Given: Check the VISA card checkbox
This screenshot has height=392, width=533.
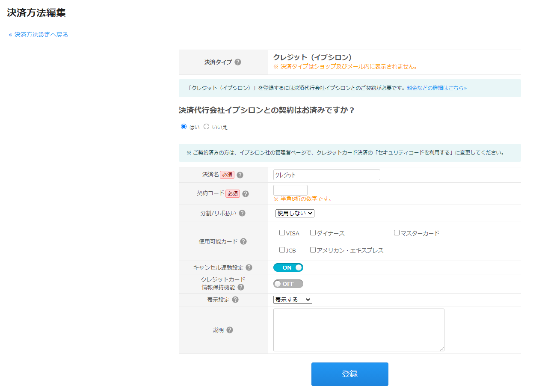Looking at the screenshot, I should 282,232.
